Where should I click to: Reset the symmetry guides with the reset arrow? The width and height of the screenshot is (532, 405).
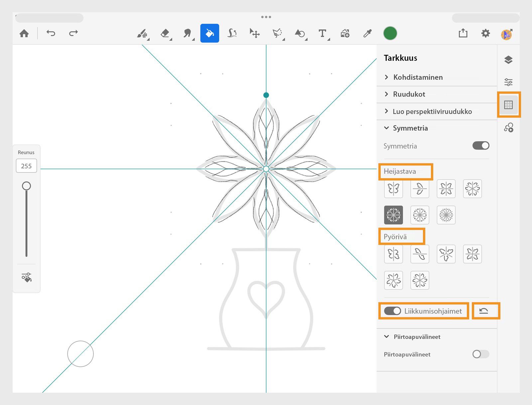point(484,311)
